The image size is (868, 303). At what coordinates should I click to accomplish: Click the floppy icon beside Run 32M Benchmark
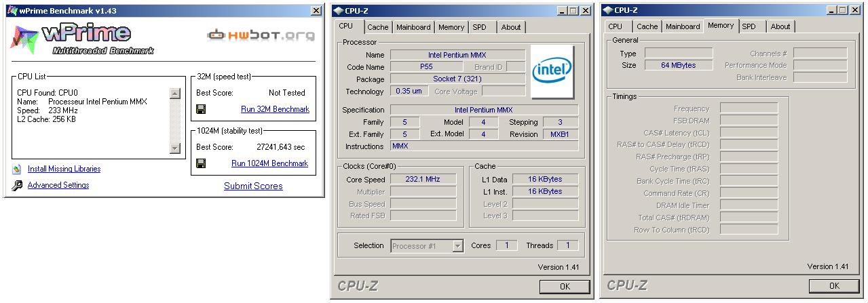201,109
